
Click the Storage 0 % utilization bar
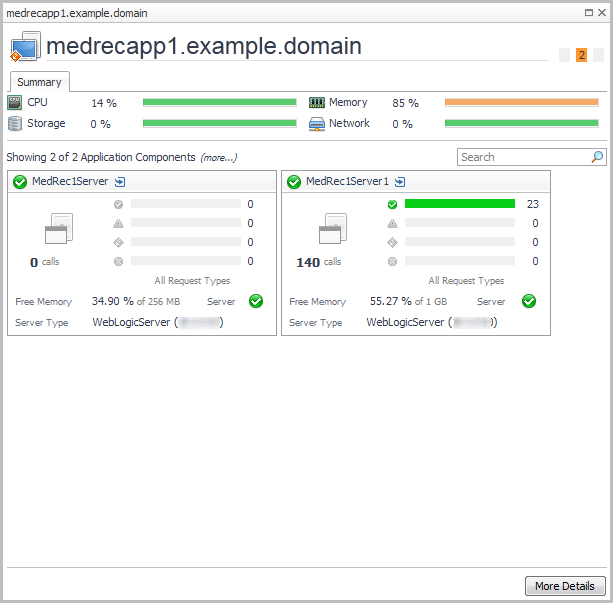pos(220,123)
